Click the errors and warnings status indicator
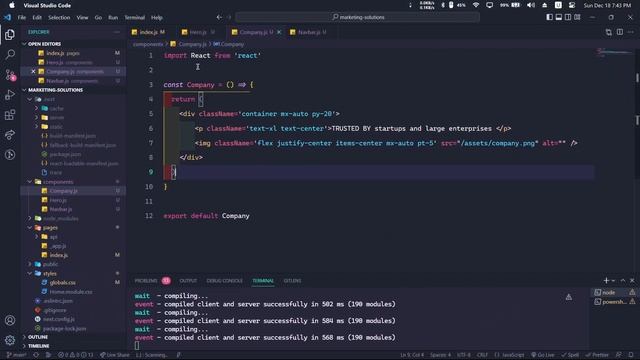Viewport: 640px width, 360px height. coord(76,355)
